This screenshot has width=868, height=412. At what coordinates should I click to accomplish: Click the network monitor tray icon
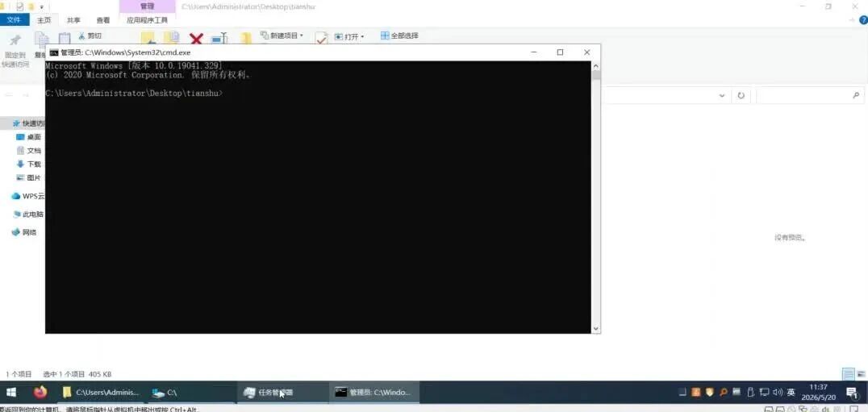pyautogui.click(x=764, y=393)
